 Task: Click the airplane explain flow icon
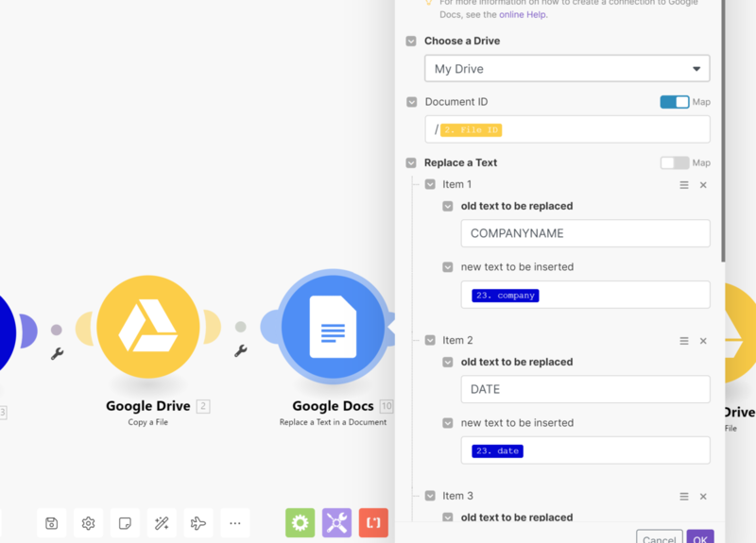pyautogui.click(x=198, y=523)
